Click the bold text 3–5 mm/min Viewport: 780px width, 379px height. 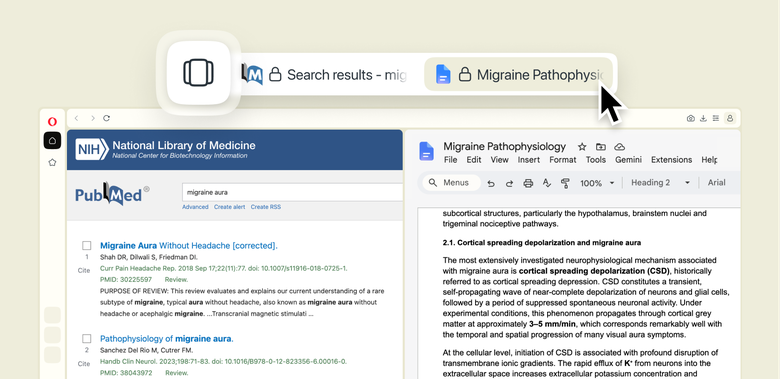(552, 324)
